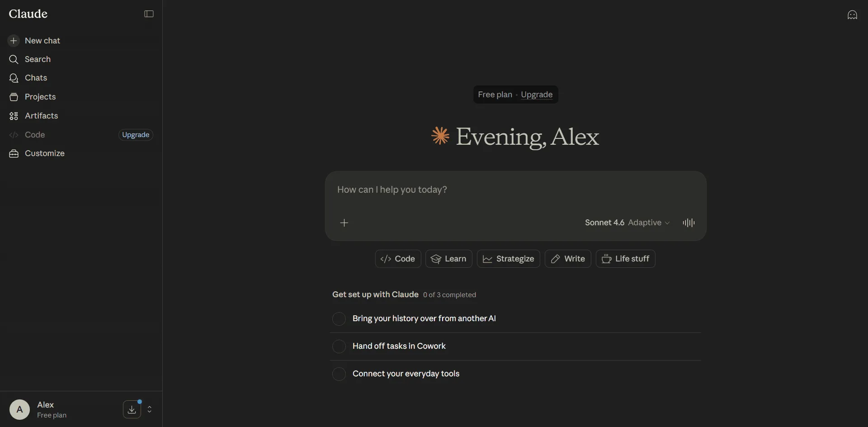Check the circle for 'Connect your everyday tools'

pos(339,374)
